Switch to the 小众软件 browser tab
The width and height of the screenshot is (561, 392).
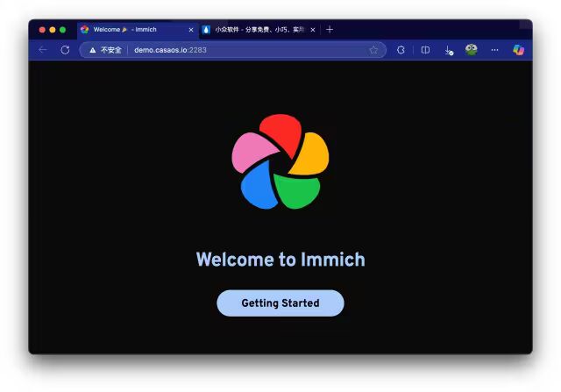(259, 30)
